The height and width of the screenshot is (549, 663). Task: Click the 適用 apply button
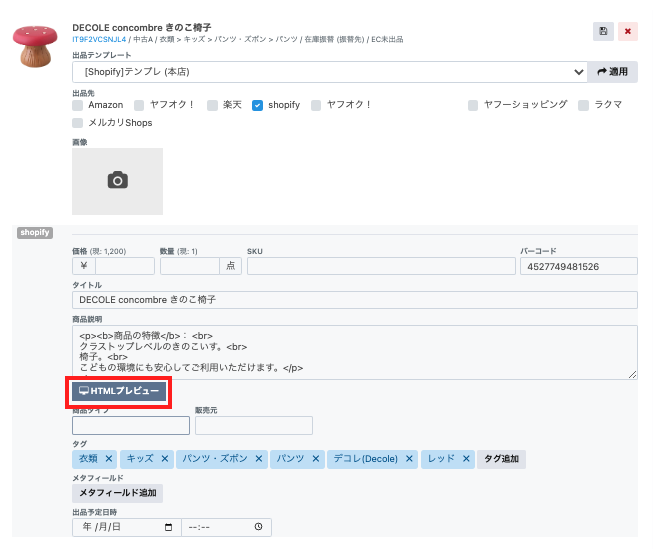pyautogui.click(x=612, y=72)
